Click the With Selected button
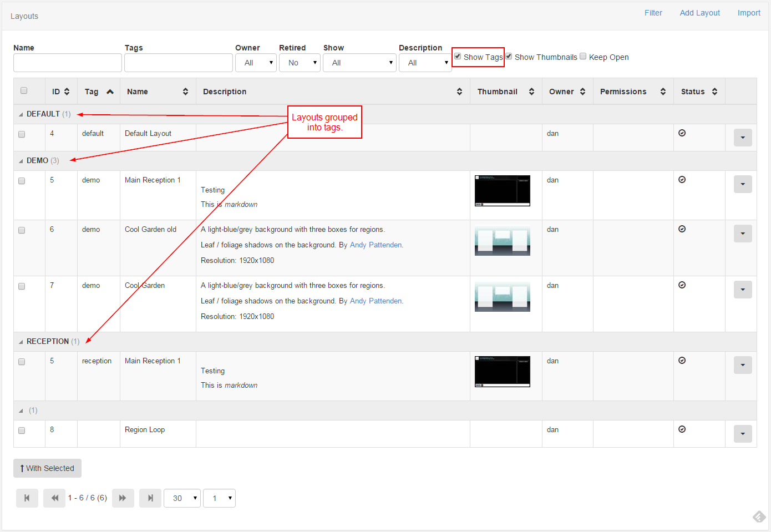Screen dimensions: 771x532 47,468
